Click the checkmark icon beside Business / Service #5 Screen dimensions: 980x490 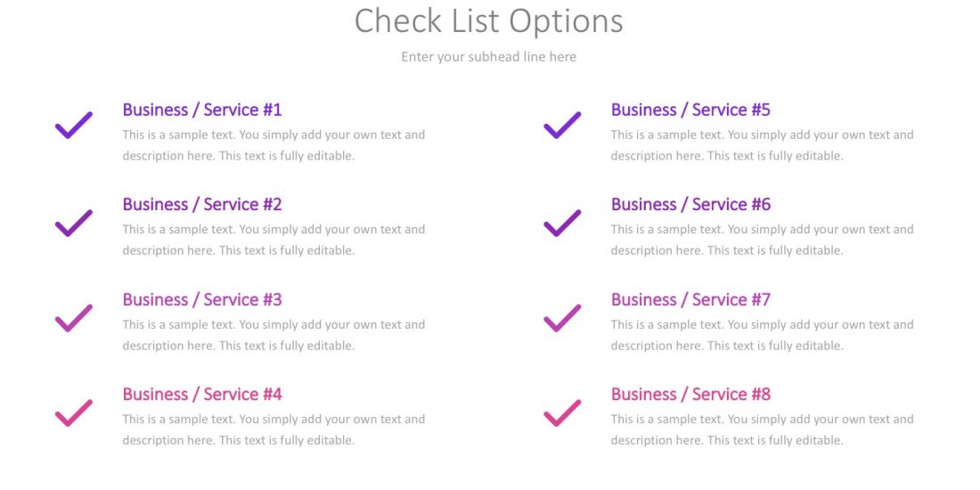(562, 125)
